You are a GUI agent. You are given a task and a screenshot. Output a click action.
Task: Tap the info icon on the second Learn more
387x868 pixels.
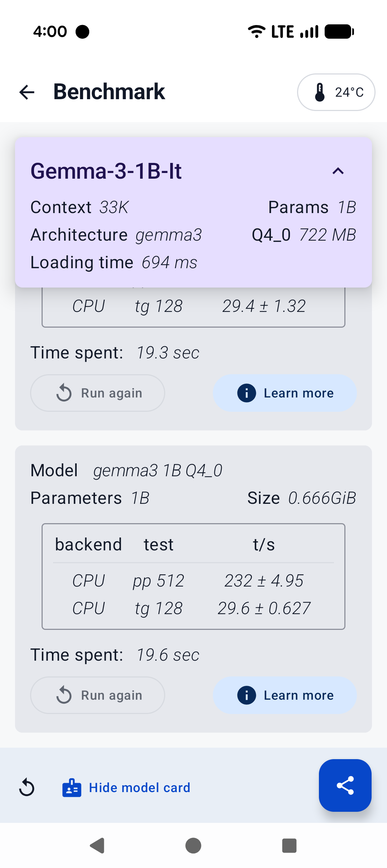247,695
